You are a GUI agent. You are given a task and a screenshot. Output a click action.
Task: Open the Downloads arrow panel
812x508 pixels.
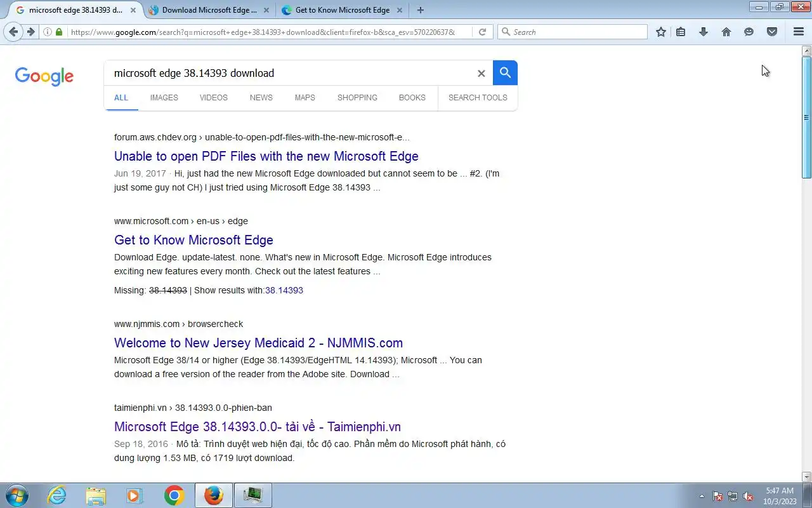704,32
